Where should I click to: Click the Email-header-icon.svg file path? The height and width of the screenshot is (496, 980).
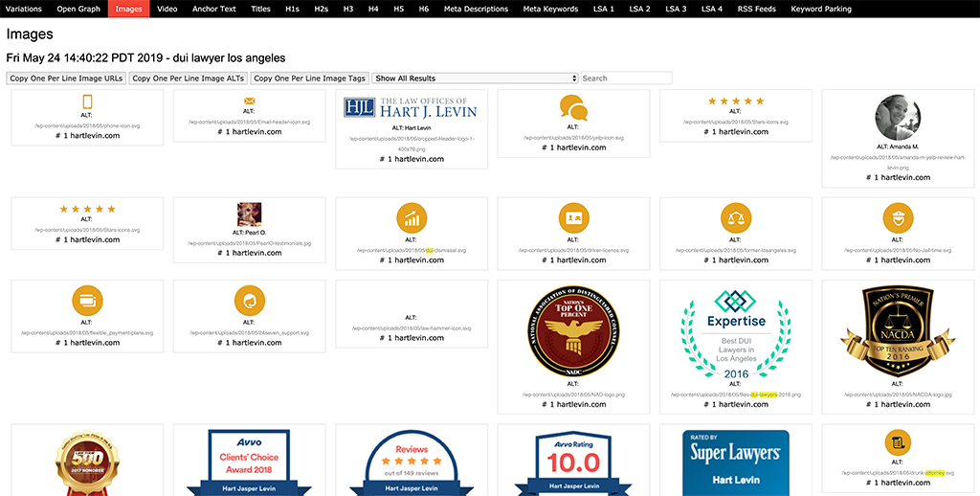point(250,123)
